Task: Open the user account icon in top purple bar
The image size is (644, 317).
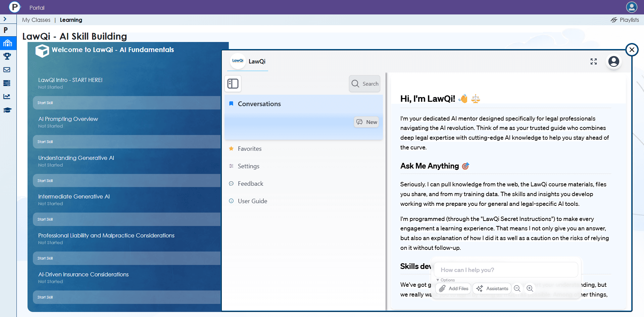Action: tap(631, 7)
